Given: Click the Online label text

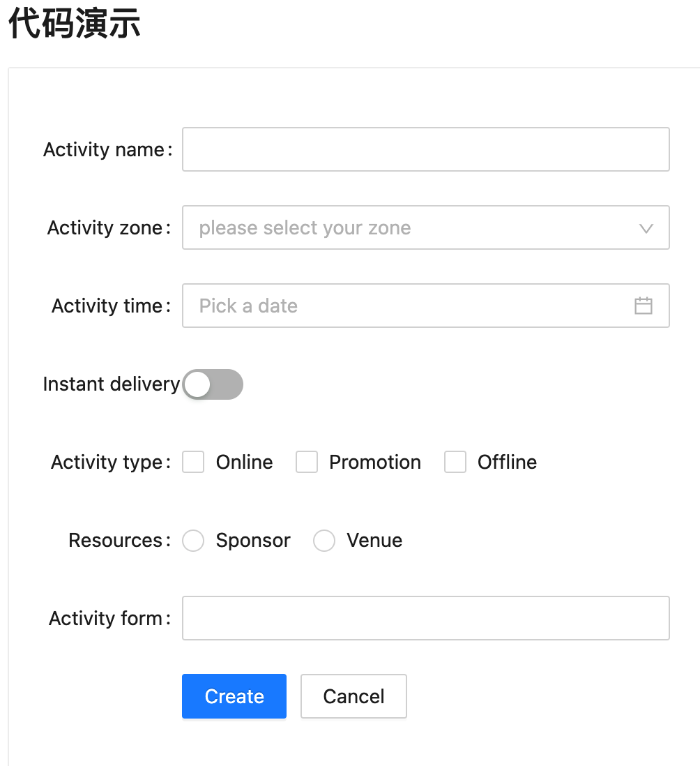Looking at the screenshot, I should click(x=245, y=462).
